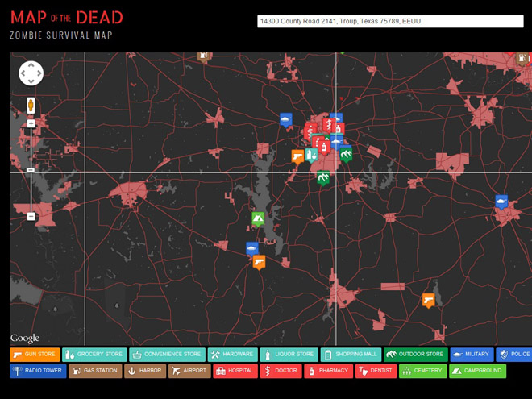Click the address search field
Image resolution: width=532 pixels, height=399 pixels.
pos(390,21)
